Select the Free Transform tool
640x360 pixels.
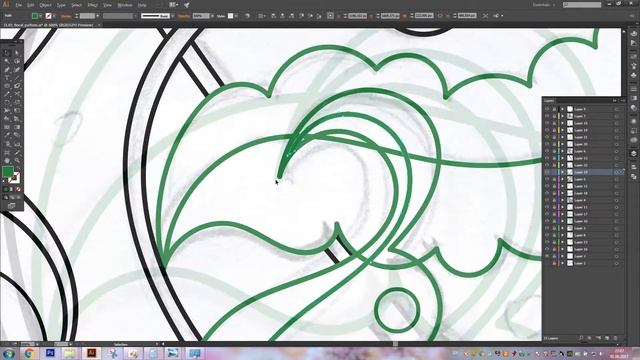pos(17,110)
